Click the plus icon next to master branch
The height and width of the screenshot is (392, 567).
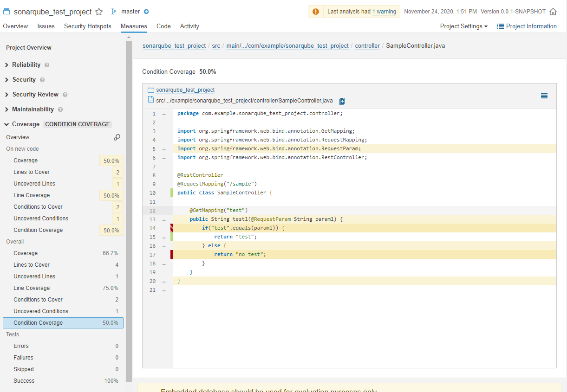tap(146, 12)
